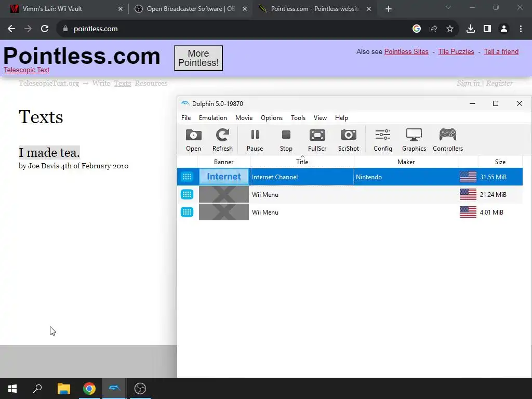Open the View menu in Dolphin

point(320,118)
